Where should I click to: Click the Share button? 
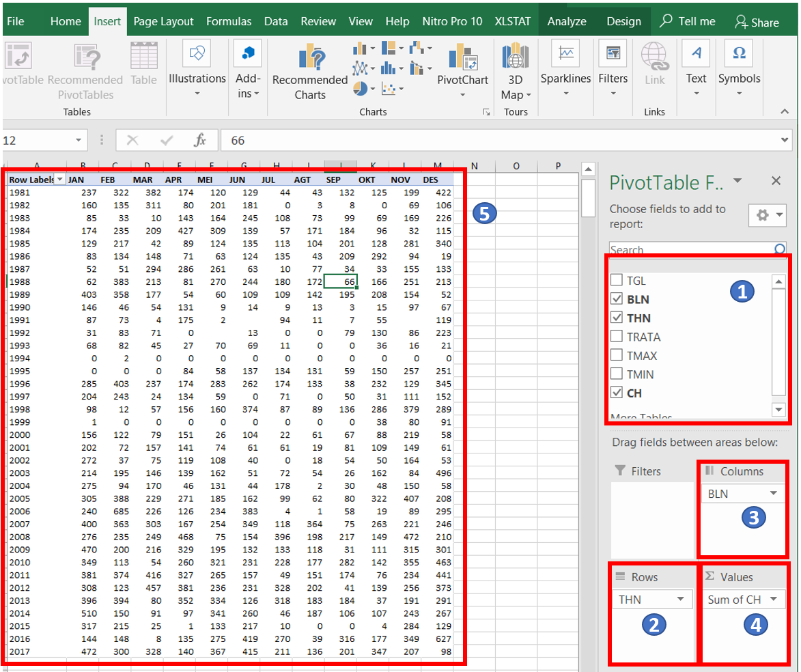[757, 22]
